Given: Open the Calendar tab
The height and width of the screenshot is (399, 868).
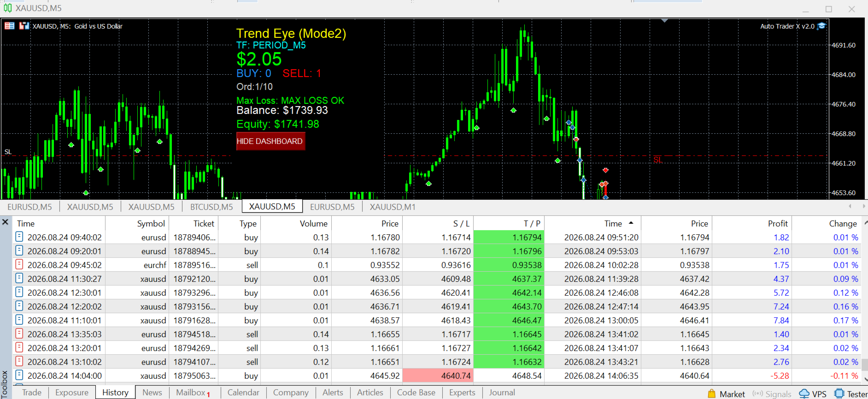Looking at the screenshot, I should click(243, 393).
